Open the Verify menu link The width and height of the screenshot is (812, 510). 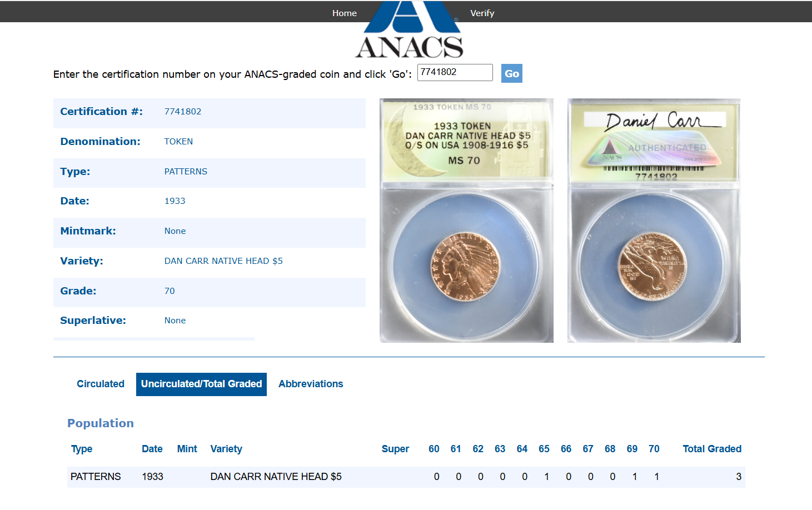click(x=482, y=13)
